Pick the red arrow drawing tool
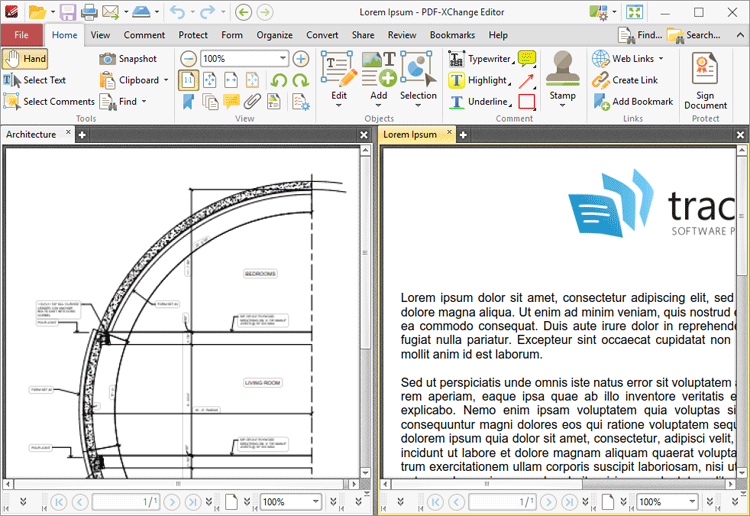The width and height of the screenshot is (750, 516). tap(526, 80)
